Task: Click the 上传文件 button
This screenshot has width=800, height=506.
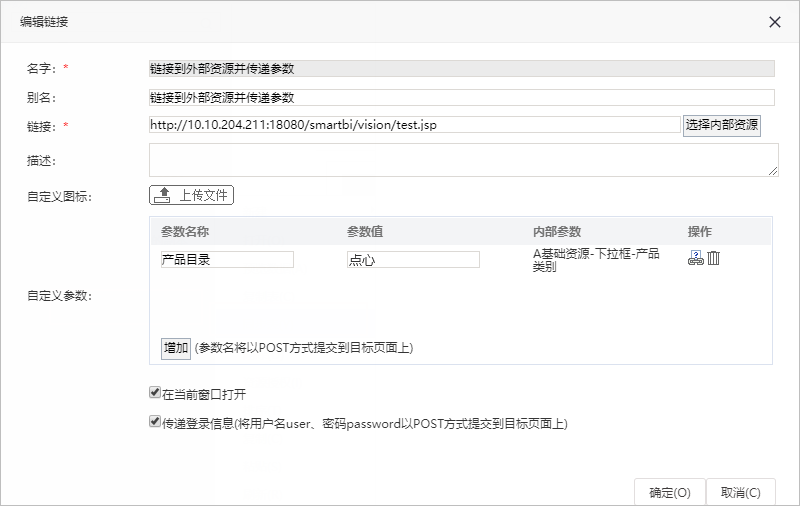Action: tap(191, 195)
